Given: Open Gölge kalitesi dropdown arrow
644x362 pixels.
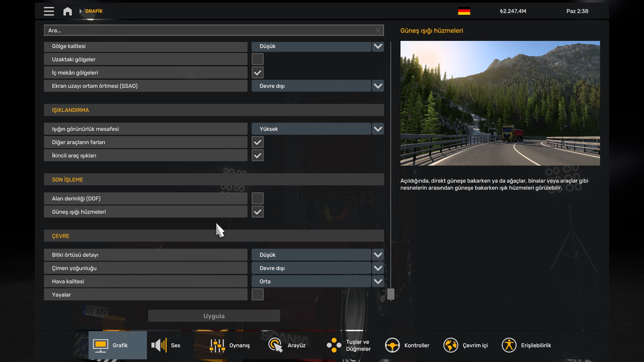Looking at the screenshot, I should [x=378, y=46].
